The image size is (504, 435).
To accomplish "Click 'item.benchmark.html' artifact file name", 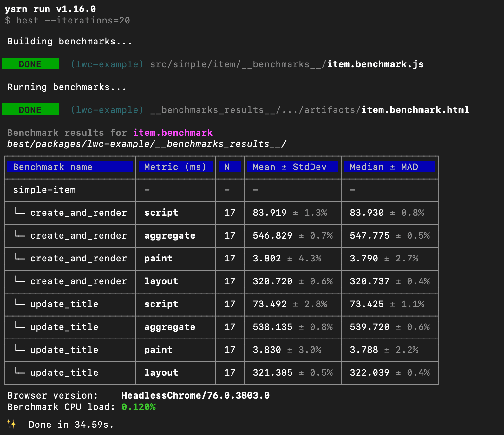I will (x=415, y=110).
